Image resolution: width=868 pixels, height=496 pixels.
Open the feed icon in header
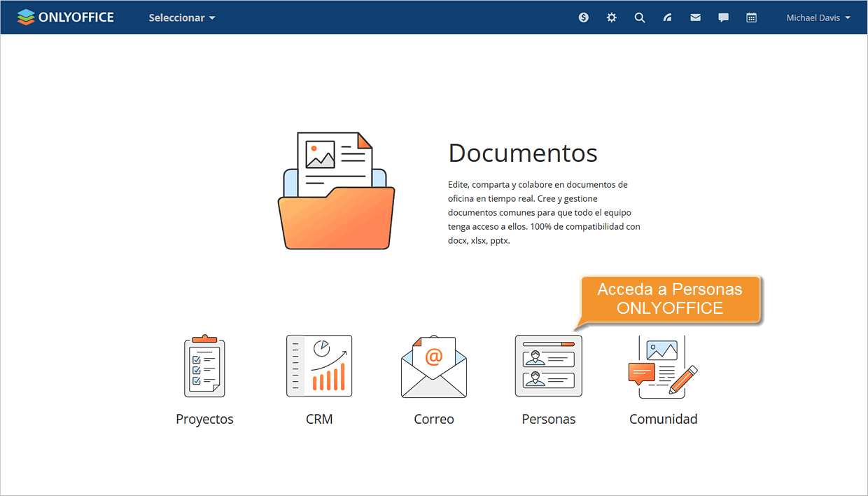668,18
